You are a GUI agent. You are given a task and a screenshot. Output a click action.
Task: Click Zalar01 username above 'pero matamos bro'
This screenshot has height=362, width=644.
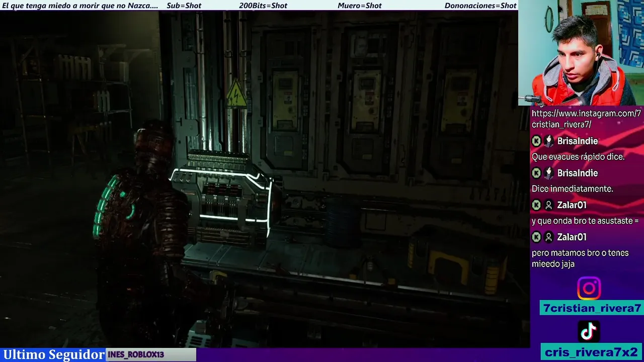(x=572, y=237)
